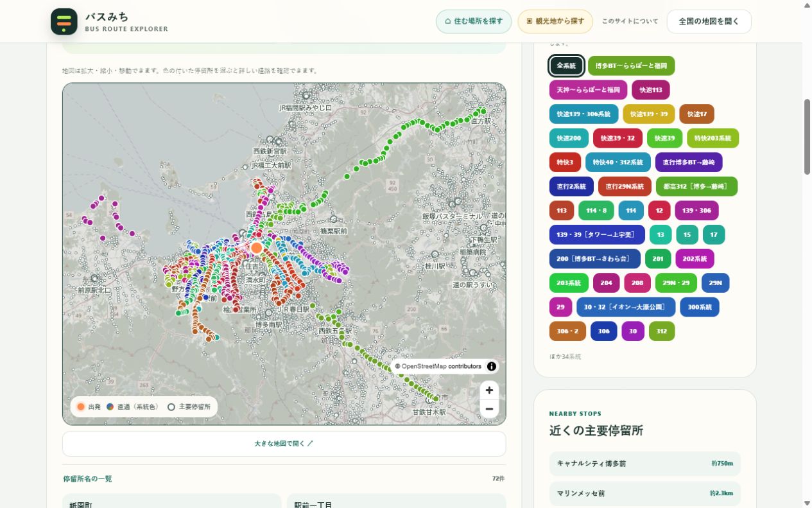The width and height of the screenshot is (812, 508).
Task: Open キャナルシティ博多前 nearby stop
Action: [x=644, y=464]
